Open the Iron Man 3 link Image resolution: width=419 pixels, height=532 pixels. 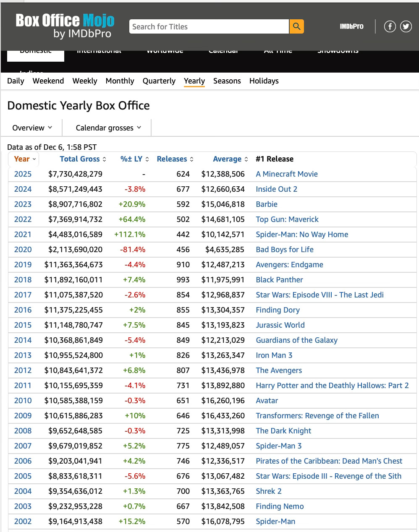[x=274, y=355]
